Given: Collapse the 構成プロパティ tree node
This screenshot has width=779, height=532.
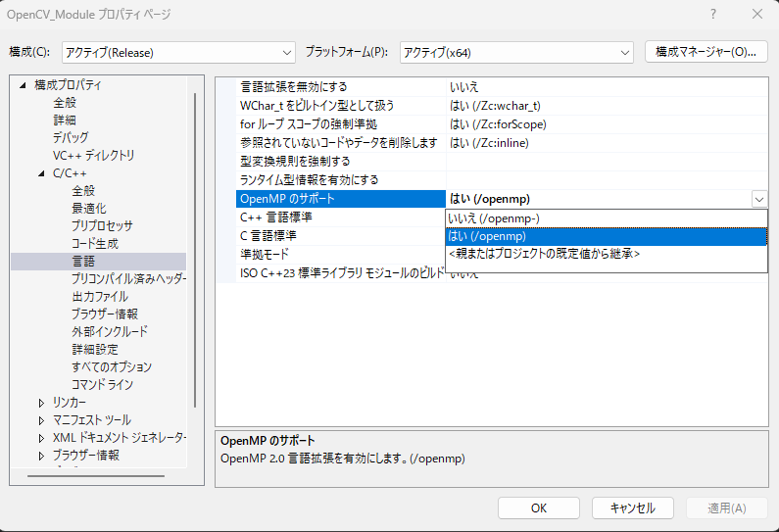Looking at the screenshot, I should [x=23, y=85].
